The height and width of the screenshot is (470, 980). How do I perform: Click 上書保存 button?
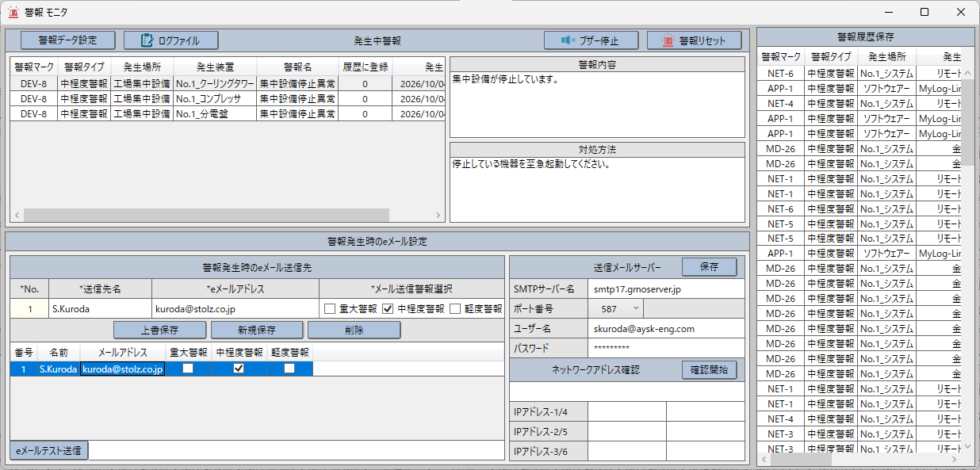click(x=160, y=330)
